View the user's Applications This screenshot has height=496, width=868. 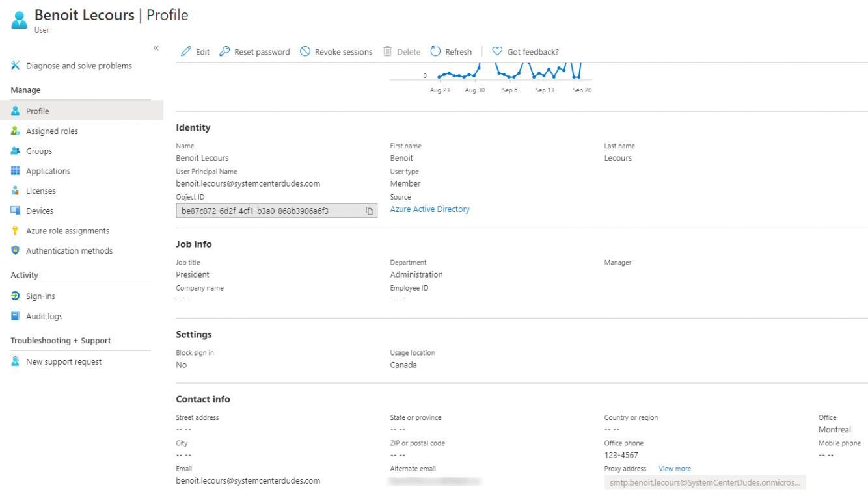[47, 170]
